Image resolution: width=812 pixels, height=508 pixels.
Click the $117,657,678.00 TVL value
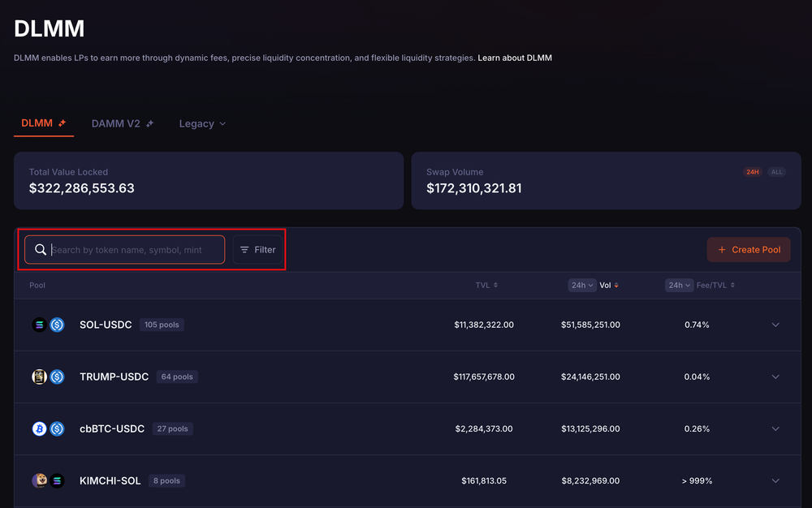click(484, 377)
